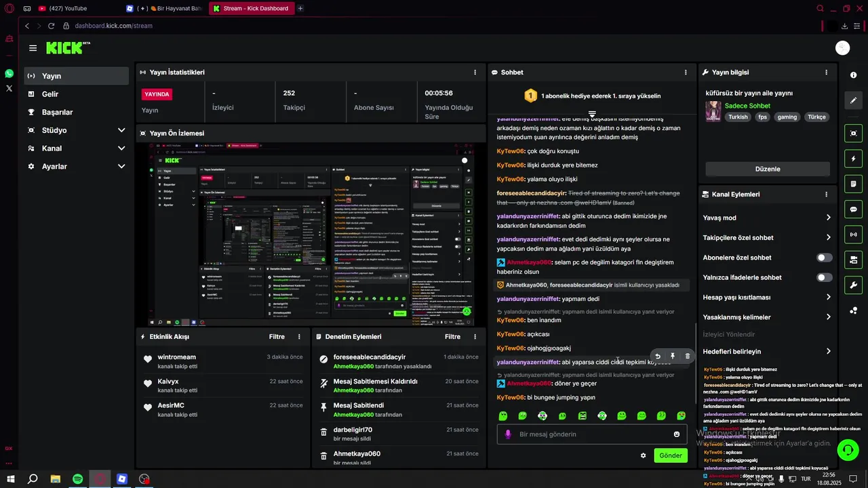Select Başarılar in the sidebar
868x488 pixels.
(76, 112)
